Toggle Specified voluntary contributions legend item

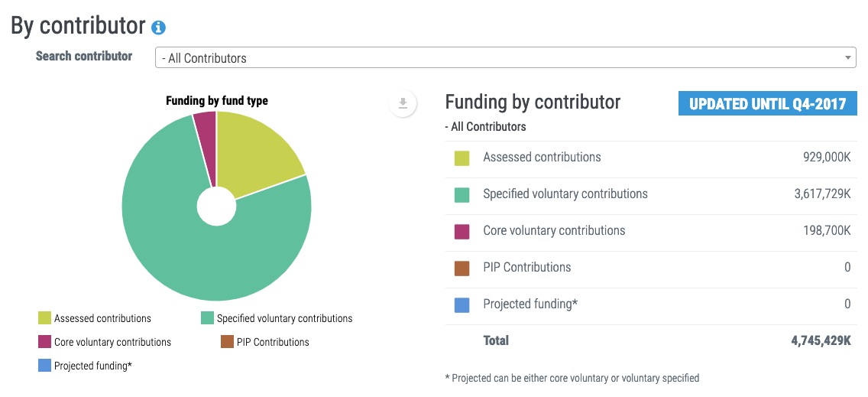click(x=277, y=318)
